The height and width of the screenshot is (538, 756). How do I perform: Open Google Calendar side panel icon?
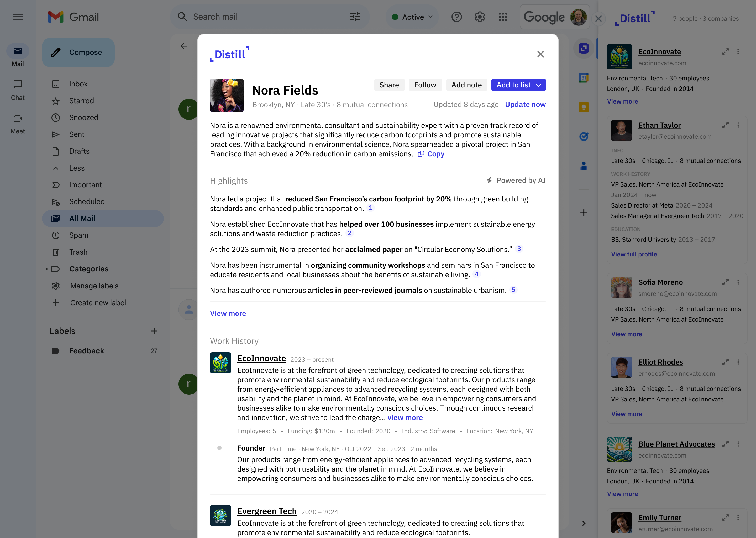pyautogui.click(x=584, y=78)
